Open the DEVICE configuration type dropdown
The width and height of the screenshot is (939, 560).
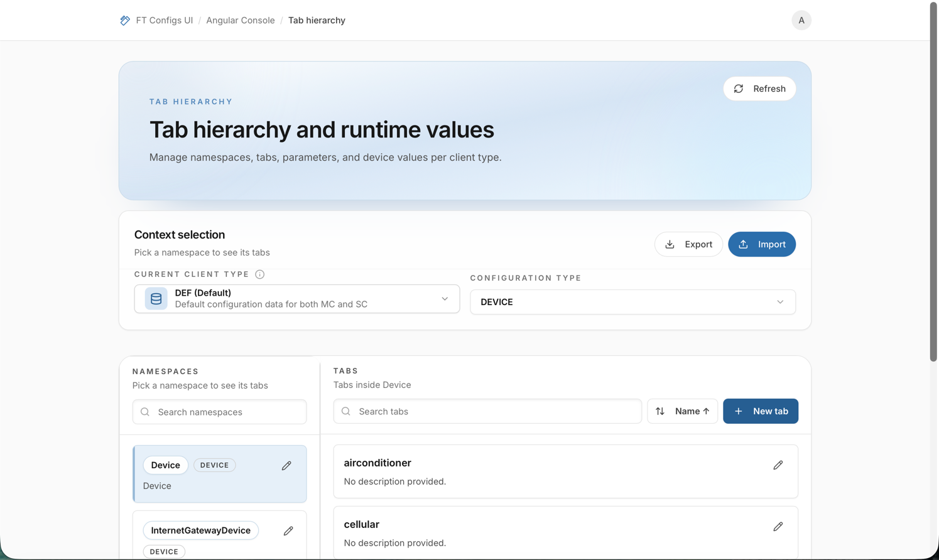632,302
